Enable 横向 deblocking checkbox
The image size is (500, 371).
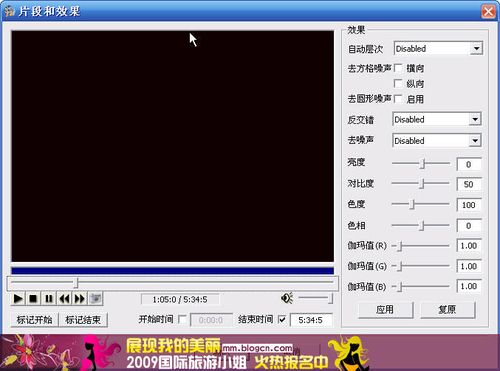click(x=398, y=68)
